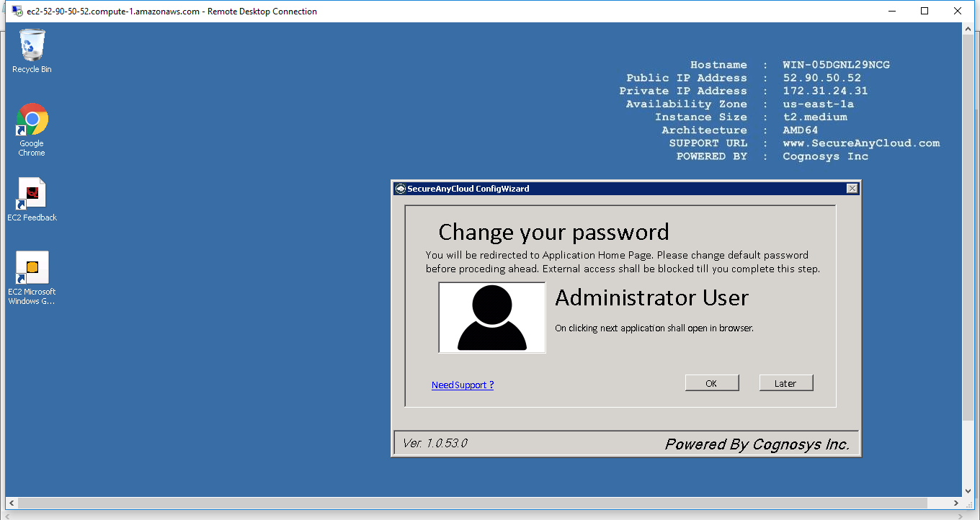Screen dimensions: 980x520
Task: Choose Later to postpone password change
Action: point(785,383)
